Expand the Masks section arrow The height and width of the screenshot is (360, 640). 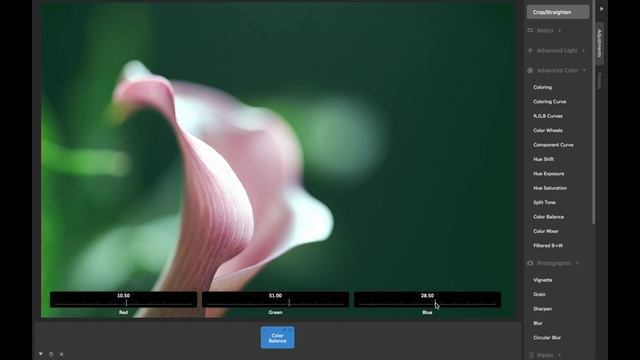click(x=559, y=355)
